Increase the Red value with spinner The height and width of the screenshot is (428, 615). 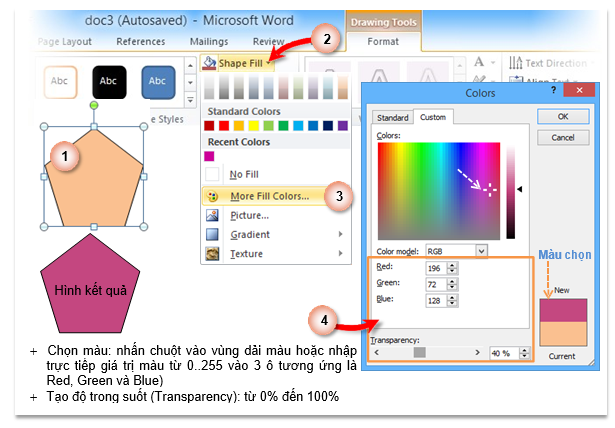[454, 265]
